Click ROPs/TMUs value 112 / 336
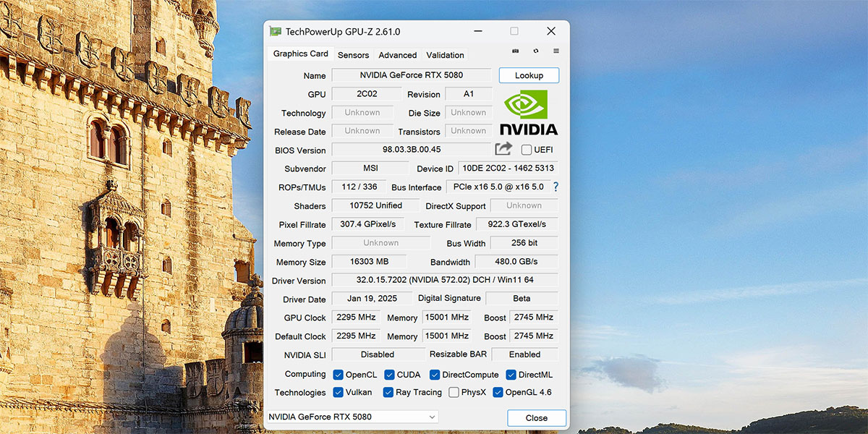The height and width of the screenshot is (434, 868). [x=359, y=187]
